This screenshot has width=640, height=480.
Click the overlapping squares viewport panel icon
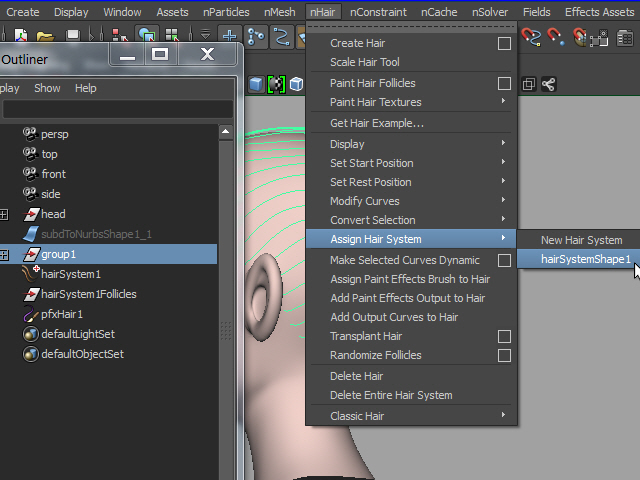[x=529, y=84]
